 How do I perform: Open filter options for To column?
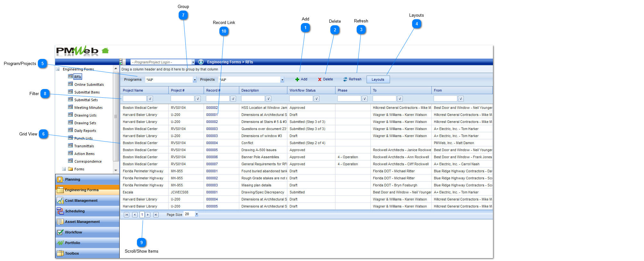coord(400,99)
